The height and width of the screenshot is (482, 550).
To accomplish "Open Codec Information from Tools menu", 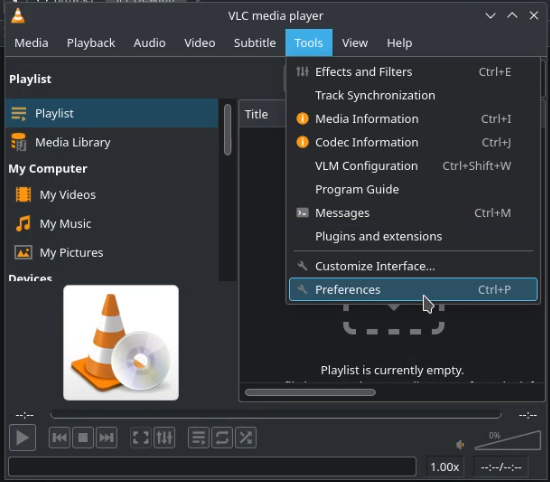I will (x=413, y=142).
